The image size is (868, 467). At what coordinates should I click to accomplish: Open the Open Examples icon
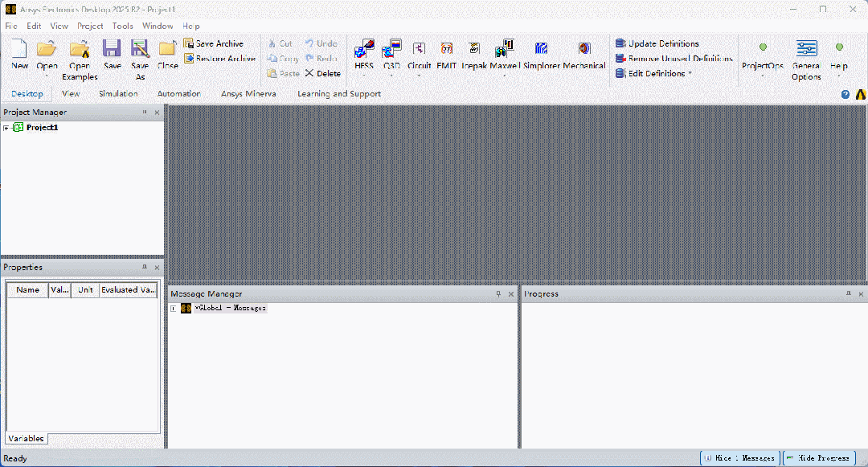(x=80, y=49)
